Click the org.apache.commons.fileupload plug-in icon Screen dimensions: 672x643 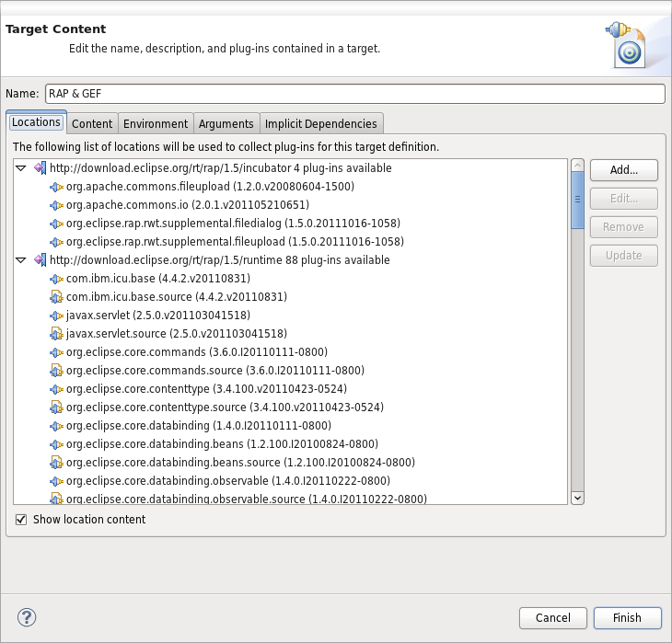[56, 187]
